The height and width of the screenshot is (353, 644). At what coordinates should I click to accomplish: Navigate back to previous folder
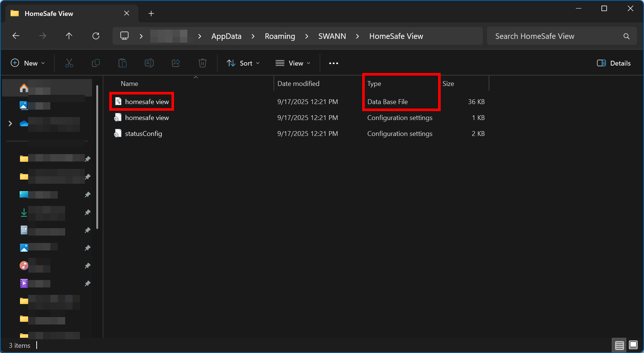tap(16, 36)
